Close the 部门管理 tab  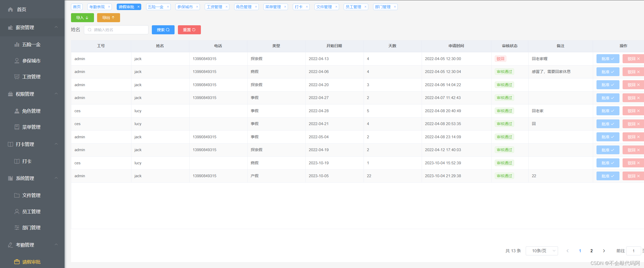395,7
